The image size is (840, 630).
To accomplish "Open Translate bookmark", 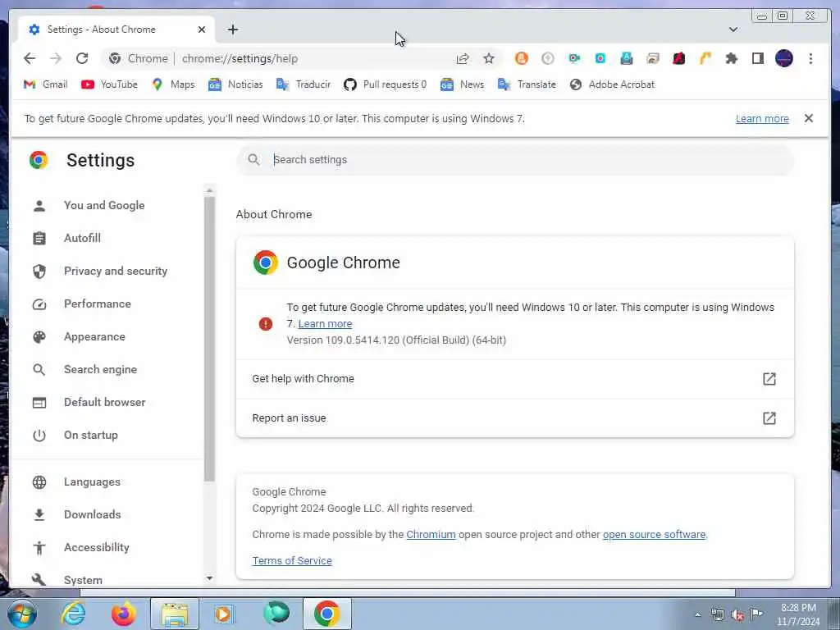I will 527,84.
